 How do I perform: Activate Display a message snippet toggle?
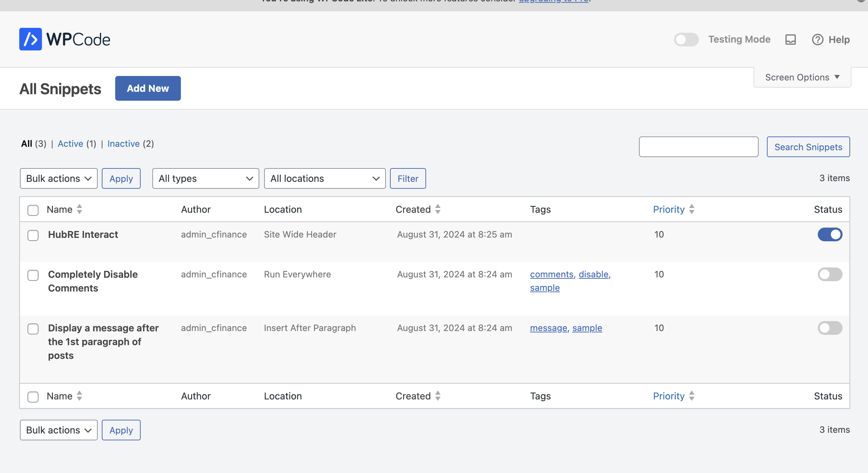pyautogui.click(x=830, y=328)
